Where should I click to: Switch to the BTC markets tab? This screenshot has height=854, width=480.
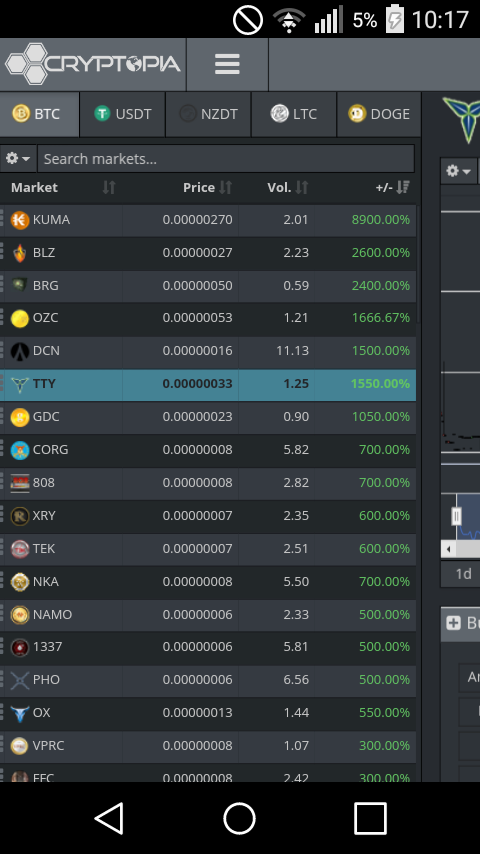point(39,114)
